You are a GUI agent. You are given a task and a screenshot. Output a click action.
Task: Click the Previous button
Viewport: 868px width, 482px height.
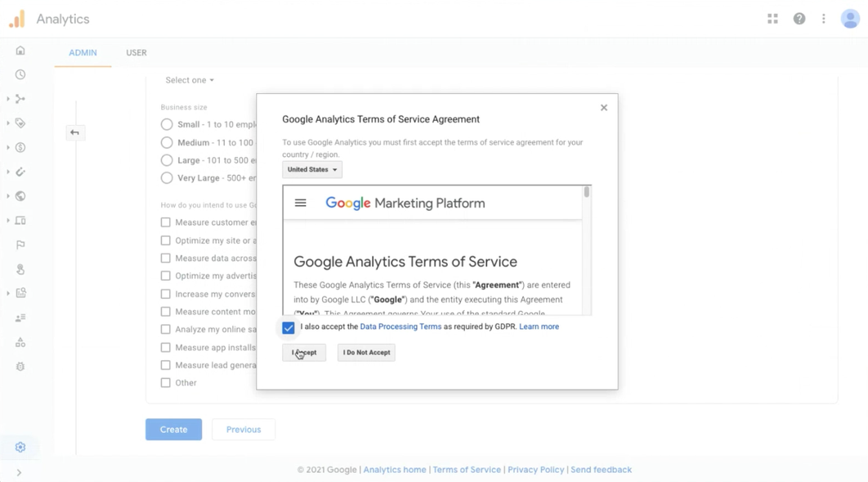coord(244,430)
